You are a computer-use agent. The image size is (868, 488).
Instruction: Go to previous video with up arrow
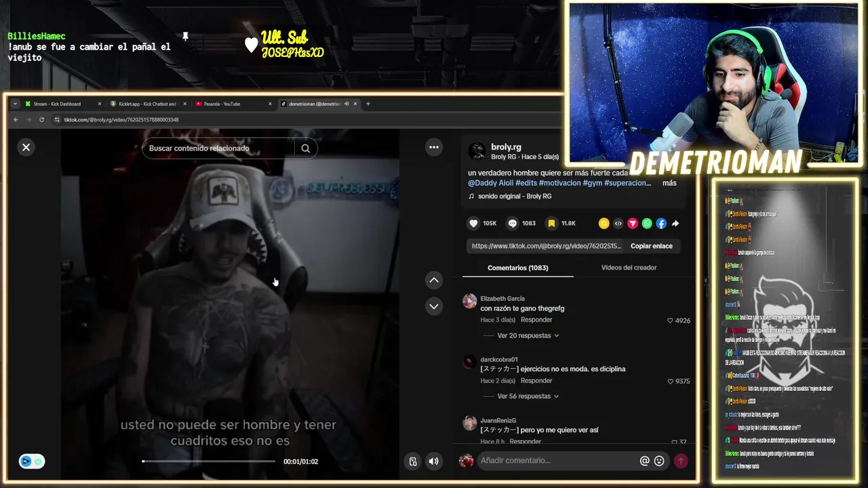coord(434,280)
